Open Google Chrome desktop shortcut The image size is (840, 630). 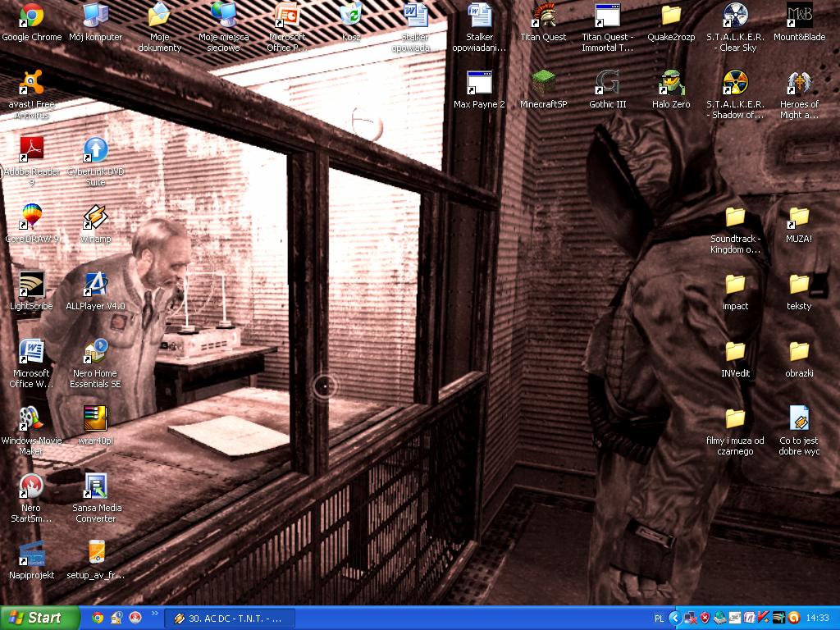(x=31, y=16)
